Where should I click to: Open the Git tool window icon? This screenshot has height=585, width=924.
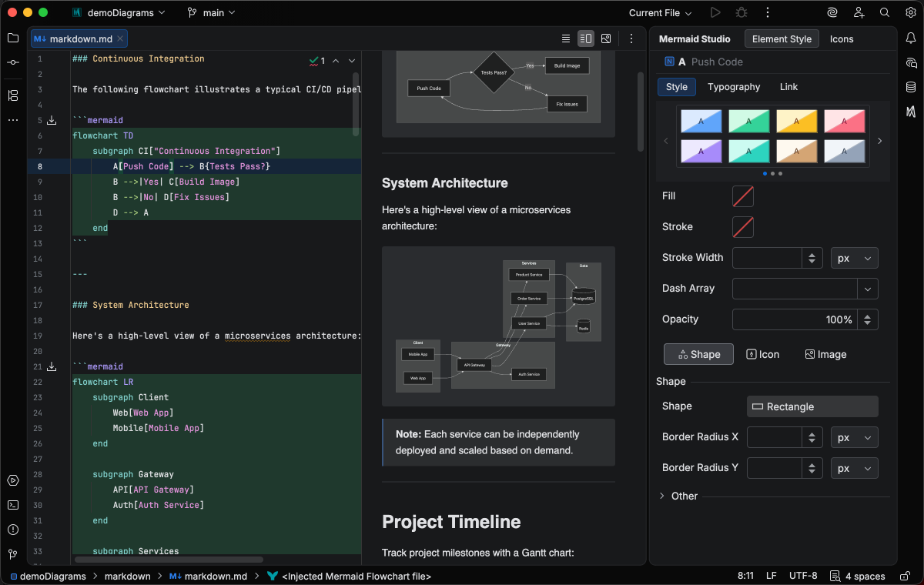(x=13, y=554)
